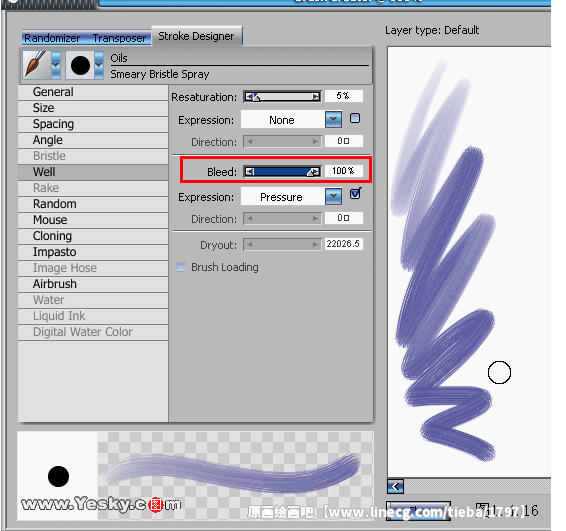Open the Mouse settings section
The image size is (566, 531).
(x=93, y=220)
